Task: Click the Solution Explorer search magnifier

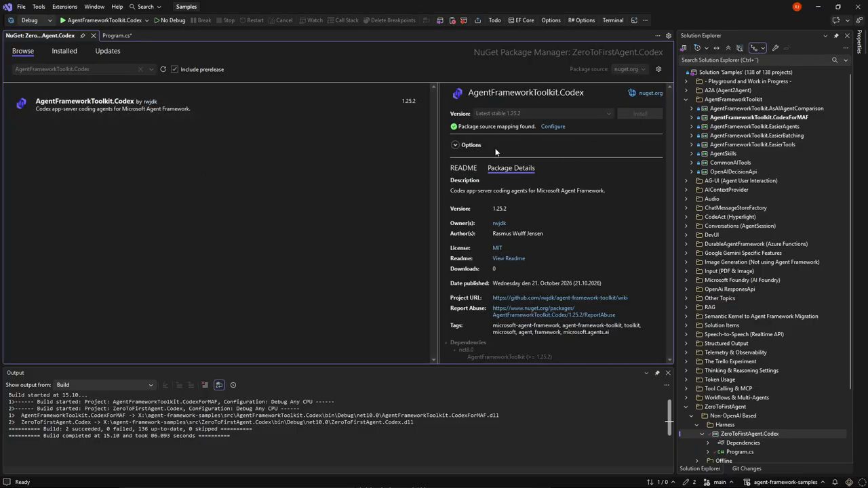Action: pyautogui.click(x=835, y=60)
